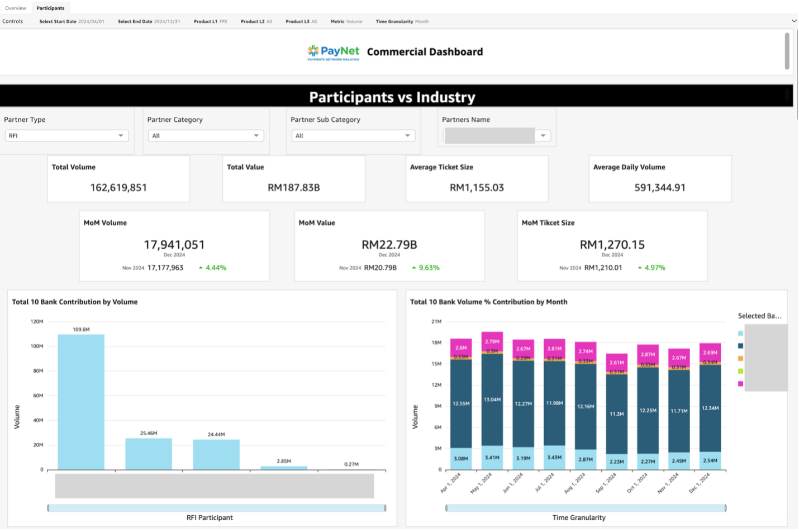This screenshot has height=532, width=799.
Task: Click the orange legend marker
Action: [740, 358]
